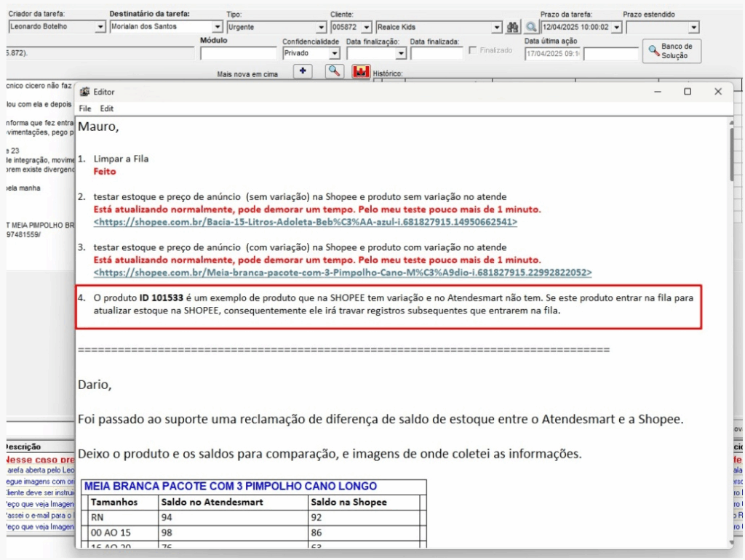This screenshot has height=560, width=745.
Task: Click the "Tamanhos" table header
Action: pos(114,502)
